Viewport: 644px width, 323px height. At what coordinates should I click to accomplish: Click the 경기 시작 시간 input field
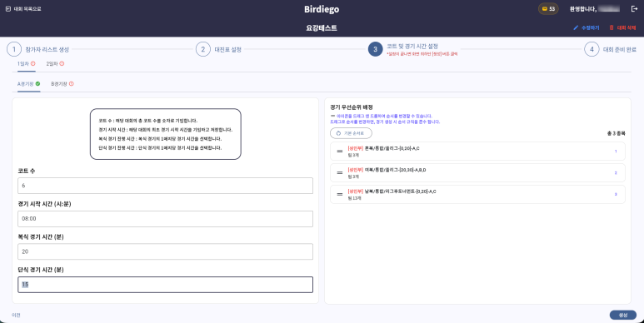(x=165, y=219)
